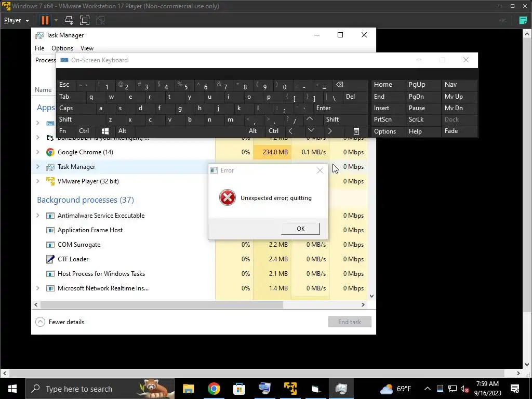Click the Enter key on On-Screen Keyboard

[340, 108]
